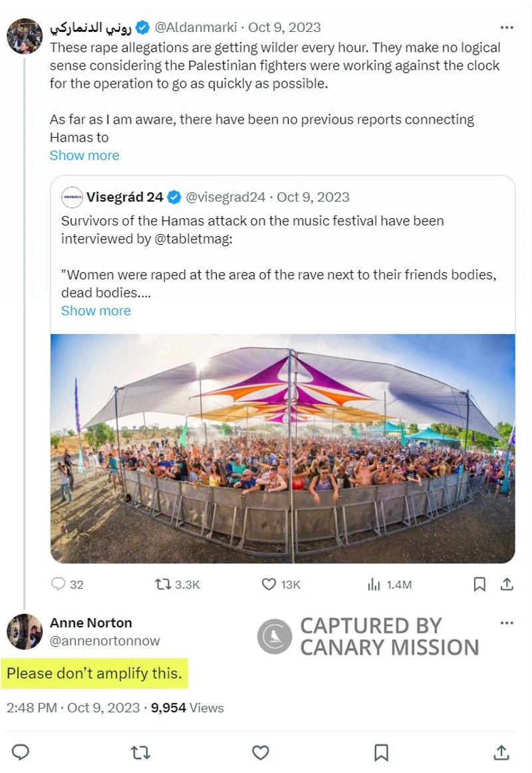Like the tweet with 13K likes
The height and width of the screenshot is (773, 532).
click(269, 585)
